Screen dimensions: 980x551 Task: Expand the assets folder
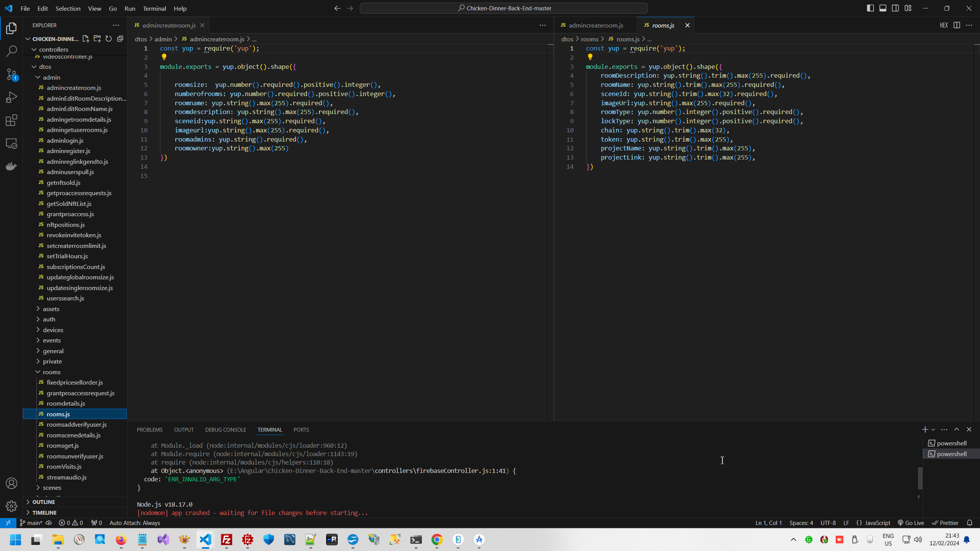pos(51,309)
